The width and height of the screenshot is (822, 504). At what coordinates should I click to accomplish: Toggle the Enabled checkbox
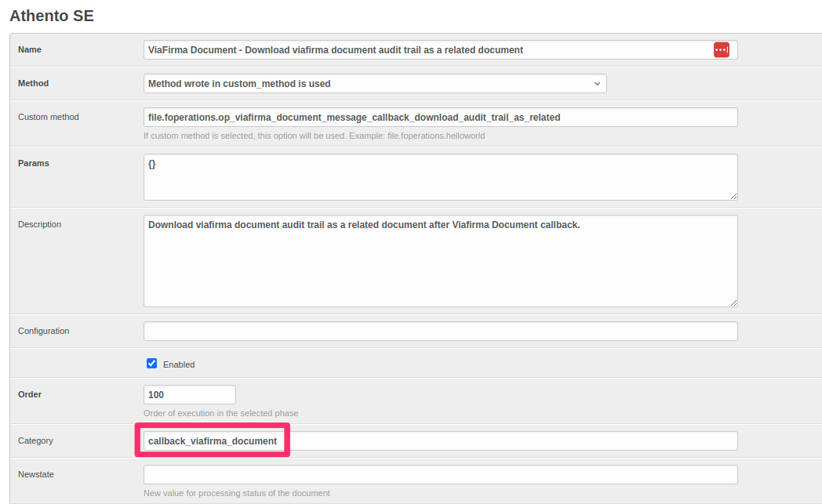(152, 364)
